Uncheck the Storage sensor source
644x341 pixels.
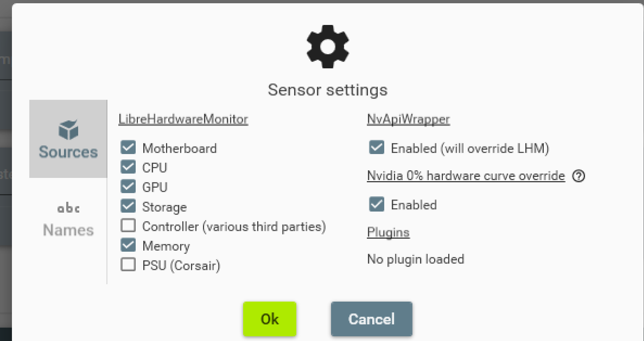pyautogui.click(x=128, y=206)
